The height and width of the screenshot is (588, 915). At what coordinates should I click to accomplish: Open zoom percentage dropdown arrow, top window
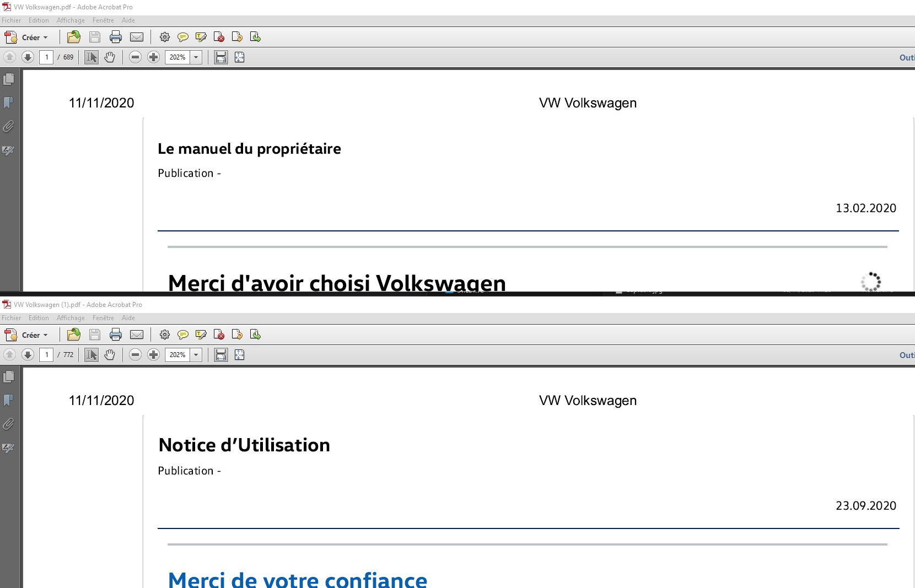(x=196, y=57)
